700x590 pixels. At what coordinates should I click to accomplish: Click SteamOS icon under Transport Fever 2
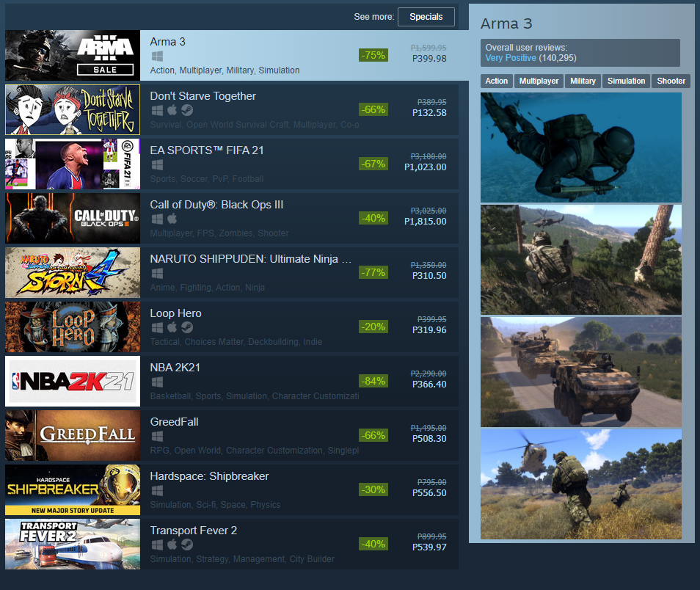187,545
